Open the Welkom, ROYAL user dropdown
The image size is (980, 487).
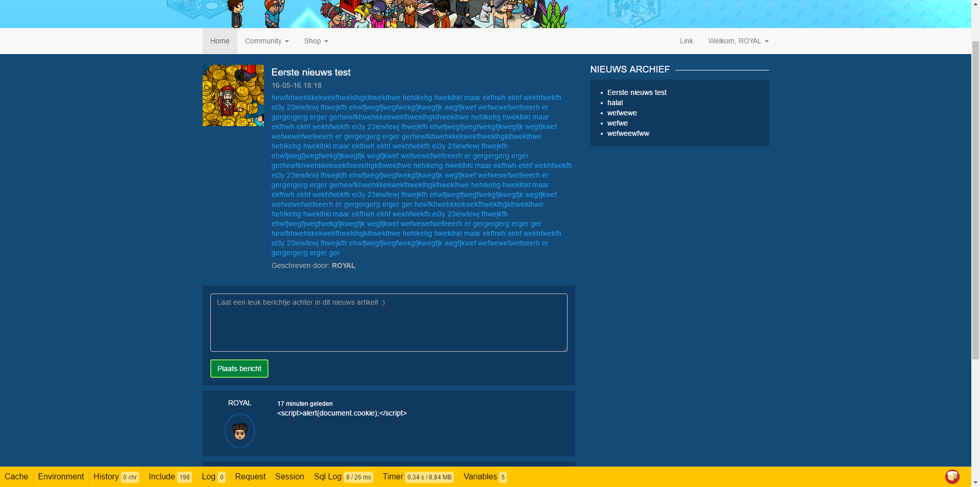pos(738,41)
